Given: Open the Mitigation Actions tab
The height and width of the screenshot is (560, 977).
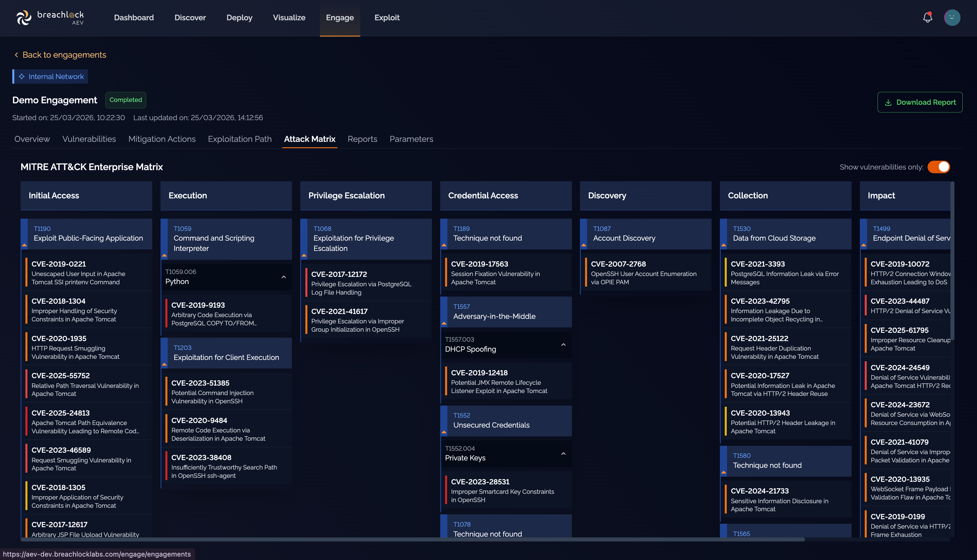Looking at the screenshot, I should click(162, 139).
